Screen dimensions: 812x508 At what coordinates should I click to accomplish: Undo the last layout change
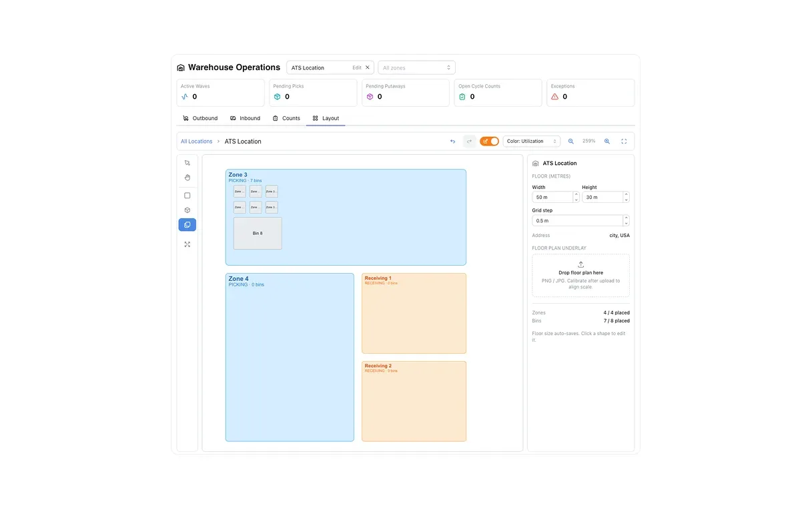click(453, 142)
